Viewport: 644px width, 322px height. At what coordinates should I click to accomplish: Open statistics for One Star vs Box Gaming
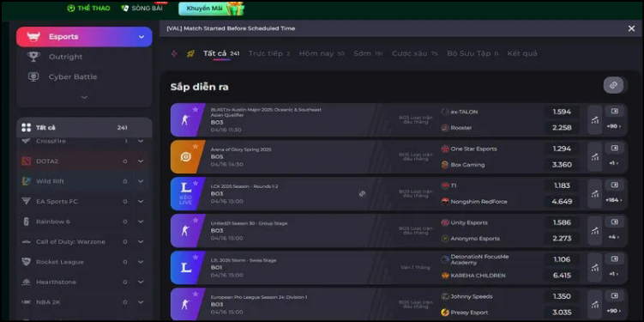coord(595,156)
